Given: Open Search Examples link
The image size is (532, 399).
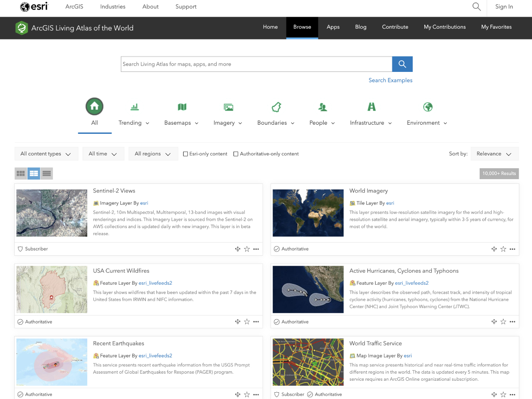Looking at the screenshot, I should pos(390,80).
